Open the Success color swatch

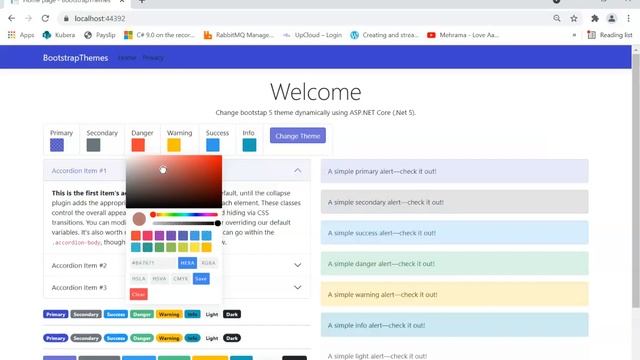coord(213,145)
